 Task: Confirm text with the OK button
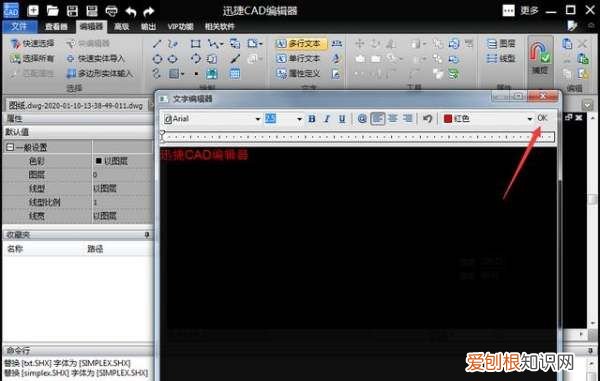pyautogui.click(x=542, y=118)
